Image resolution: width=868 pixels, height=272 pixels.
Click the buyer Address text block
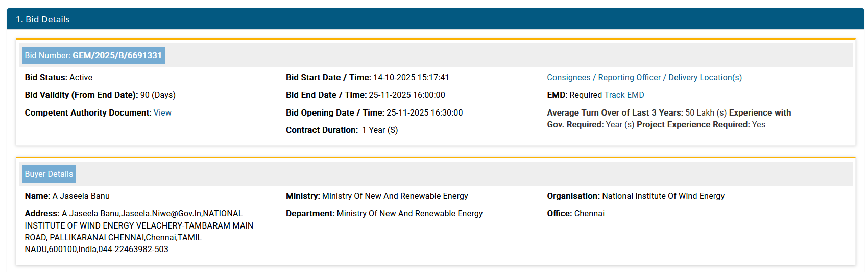(138, 232)
